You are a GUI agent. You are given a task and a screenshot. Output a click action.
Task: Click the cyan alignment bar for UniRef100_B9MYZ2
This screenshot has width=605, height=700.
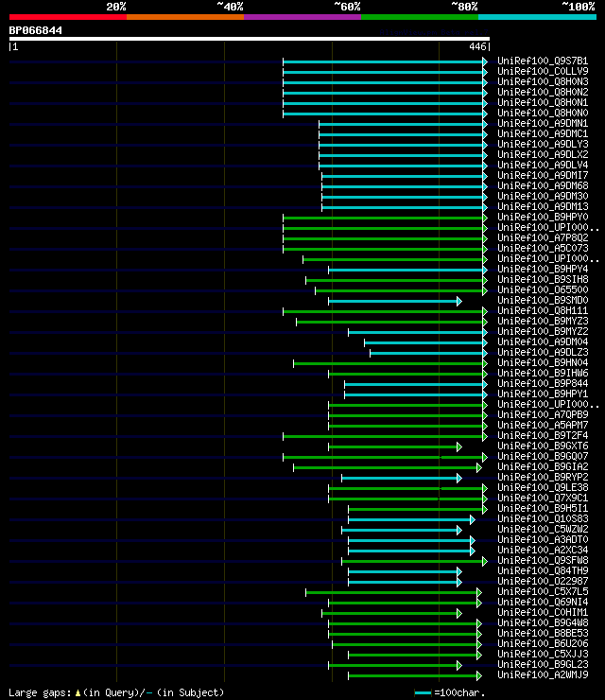[x=418, y=333]
